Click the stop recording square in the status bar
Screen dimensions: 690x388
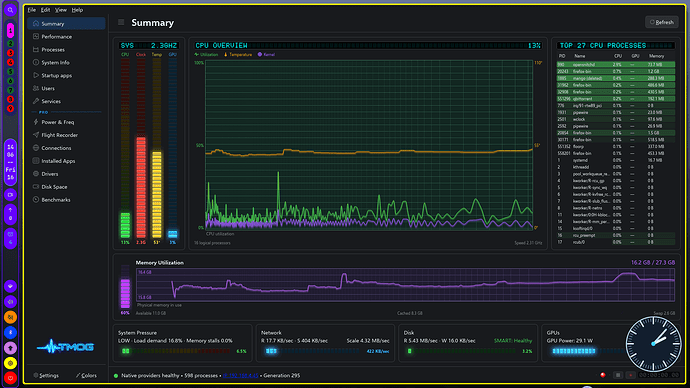click(x=618, y=375)
